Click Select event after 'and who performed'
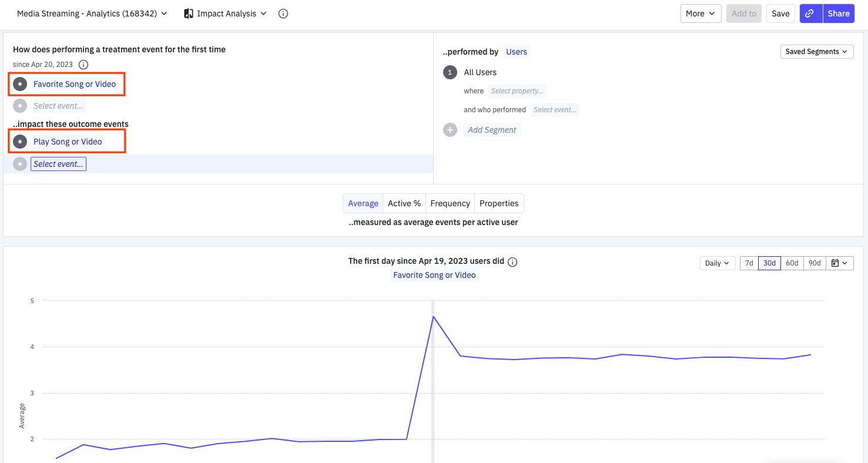868x463 pixels. click(x=555, y=110)
